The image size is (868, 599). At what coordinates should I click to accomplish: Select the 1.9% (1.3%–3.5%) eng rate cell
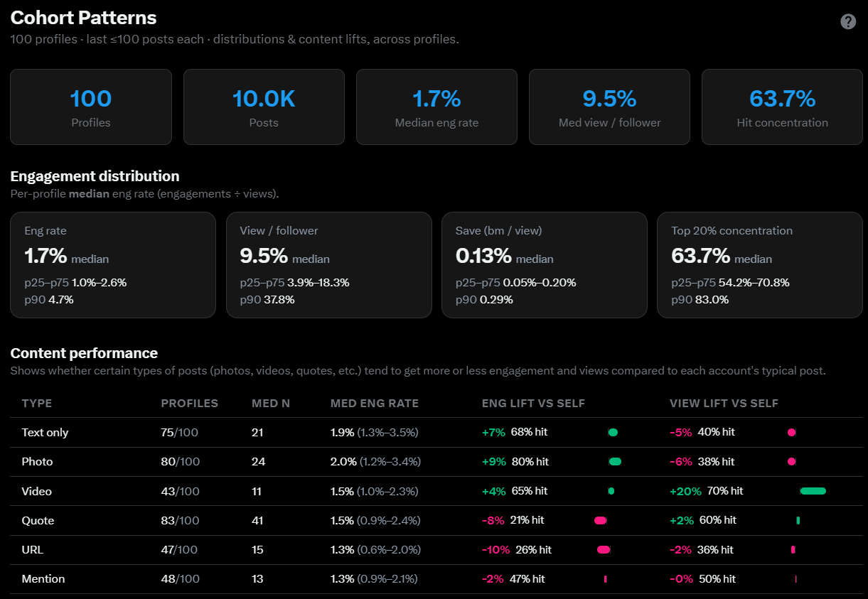(375, 432)
